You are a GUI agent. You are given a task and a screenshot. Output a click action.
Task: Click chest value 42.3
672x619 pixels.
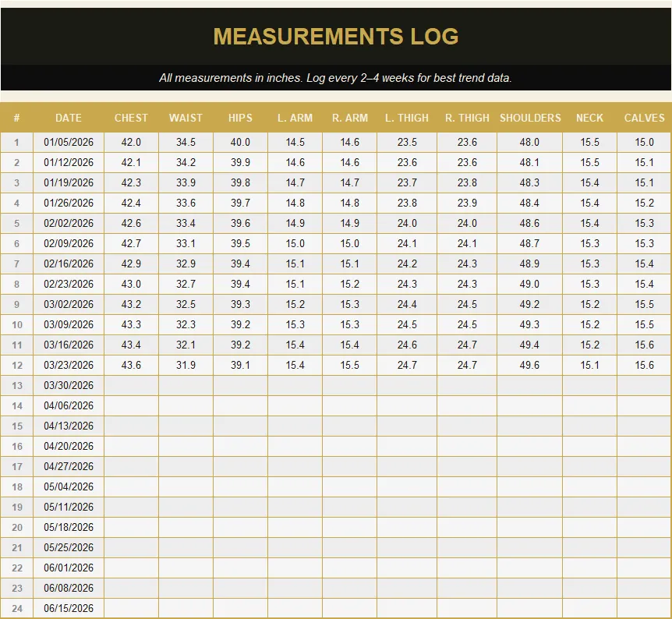pyautogui.click(x=131, y=182)
